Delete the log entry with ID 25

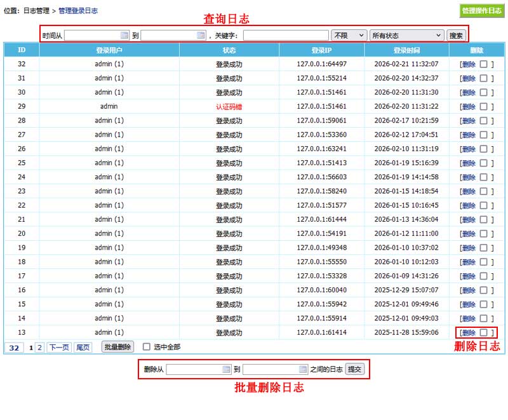click(x=469, y=163)
